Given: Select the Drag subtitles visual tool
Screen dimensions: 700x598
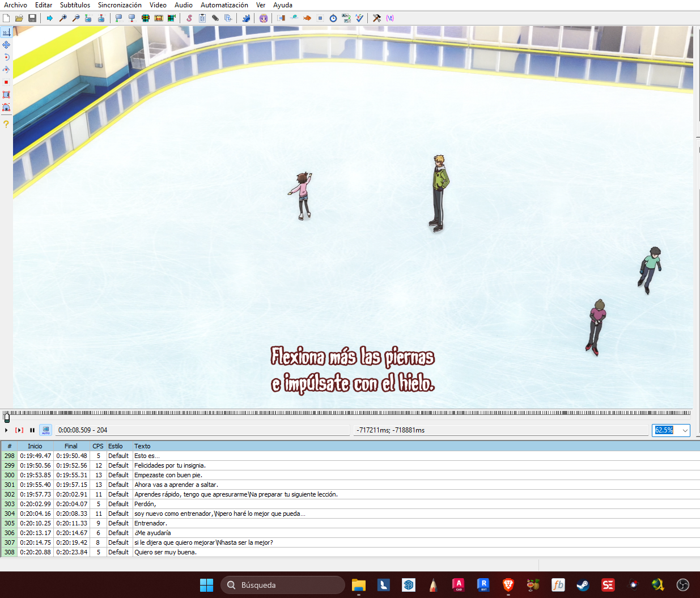Looking at the screenshot, I should click(x=6, y=45).
